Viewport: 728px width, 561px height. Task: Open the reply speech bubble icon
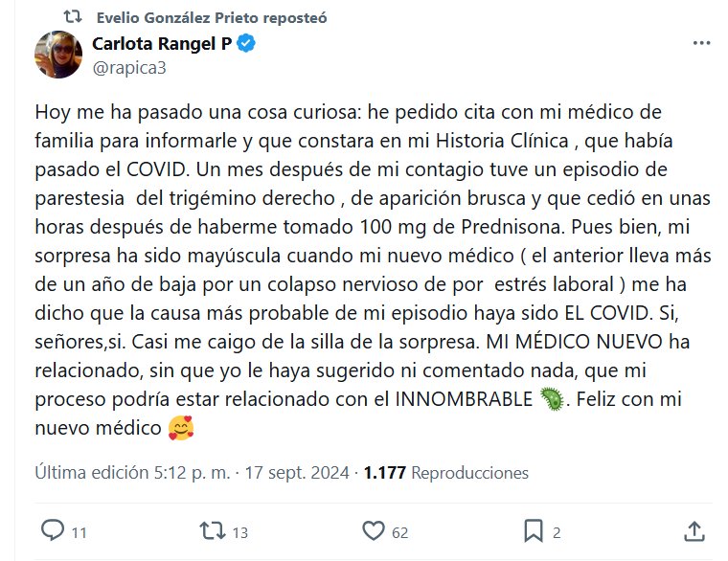(x=54, y=529)
